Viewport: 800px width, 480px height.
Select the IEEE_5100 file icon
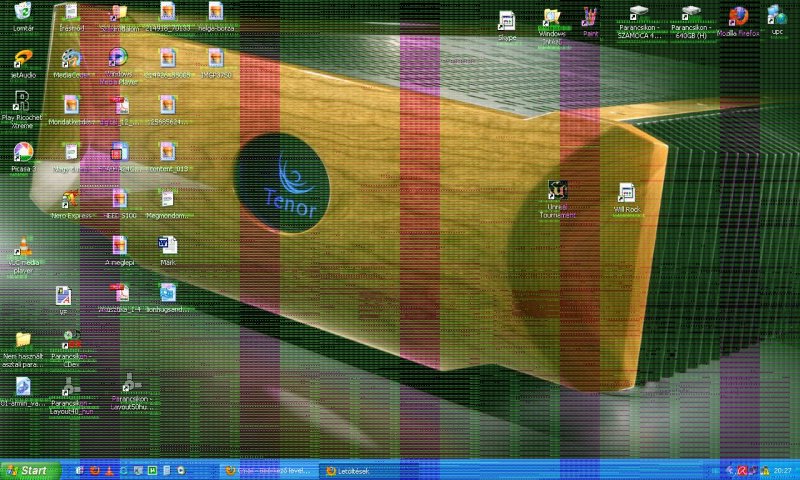120,199
